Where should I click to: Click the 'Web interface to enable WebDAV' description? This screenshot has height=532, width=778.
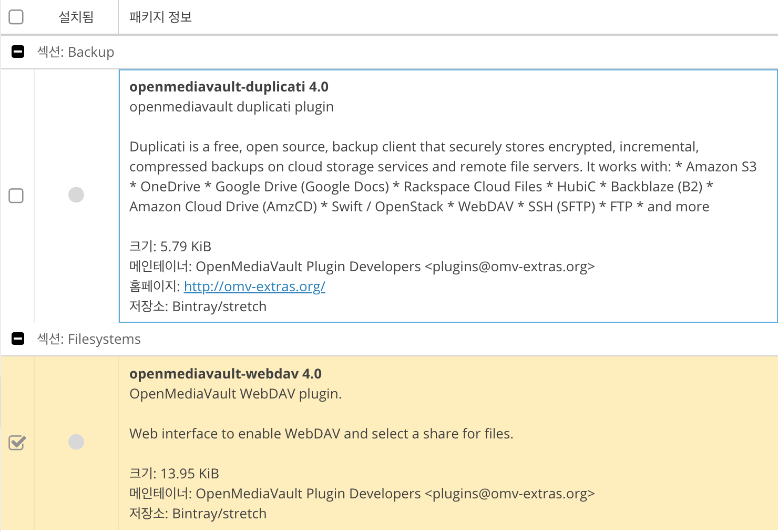(321, 434)
